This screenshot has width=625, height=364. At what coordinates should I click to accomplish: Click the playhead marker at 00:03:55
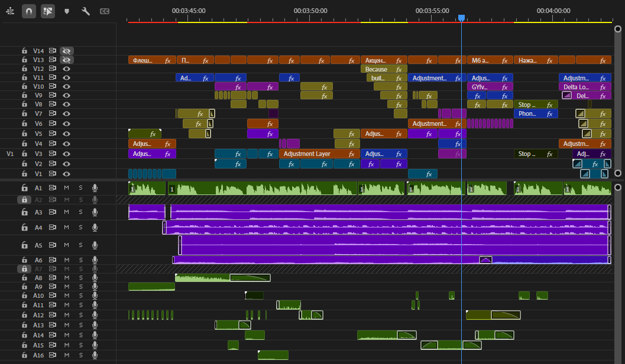[x=461, y=18]
